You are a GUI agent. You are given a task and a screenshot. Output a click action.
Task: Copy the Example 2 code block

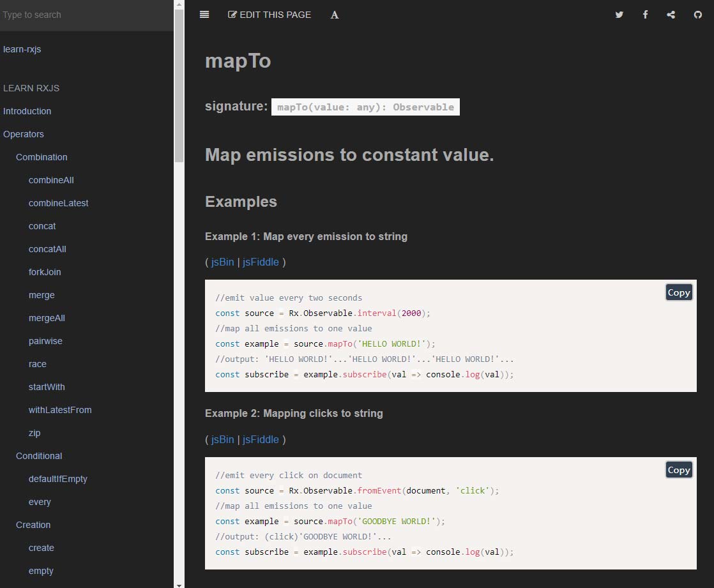pos(678,470)
